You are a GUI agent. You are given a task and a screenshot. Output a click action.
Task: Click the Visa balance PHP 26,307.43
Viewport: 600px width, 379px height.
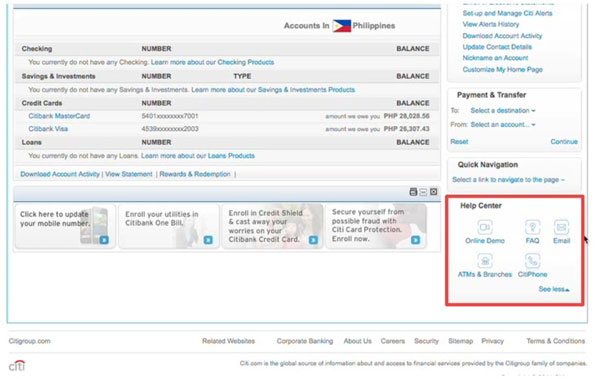[x=406, y=129]
